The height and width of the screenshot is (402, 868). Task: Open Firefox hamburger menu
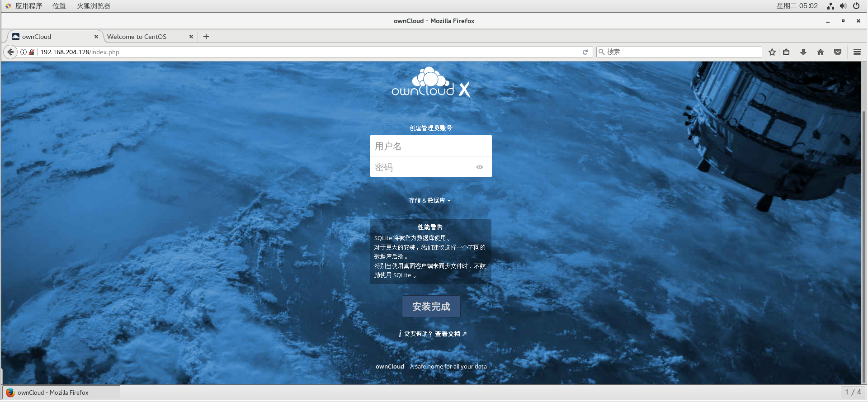pos(857,52)
